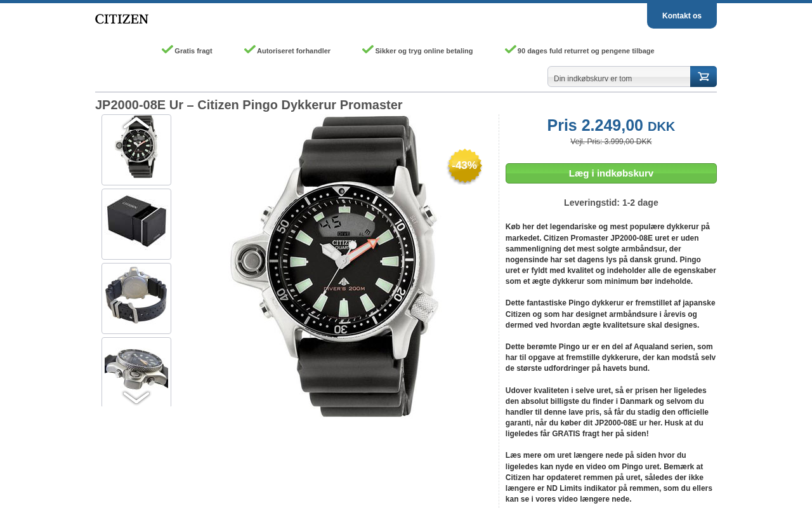The image size is (812, 508).
Task: Click the JP2000-08E Ur product title
Action: pyautogui.click(x=249, y=105)
